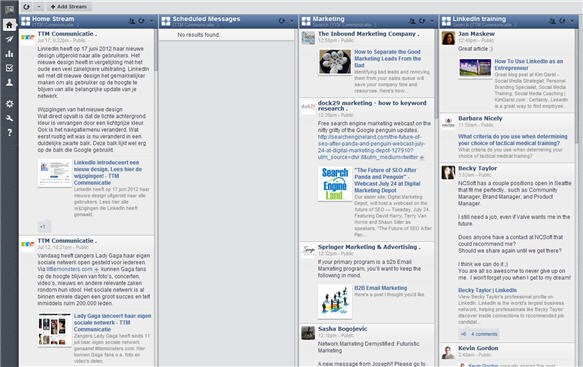Click the profile avatar atop the sidebar
The width and height of the screenshot is (583, 367).
pos(9,9)
